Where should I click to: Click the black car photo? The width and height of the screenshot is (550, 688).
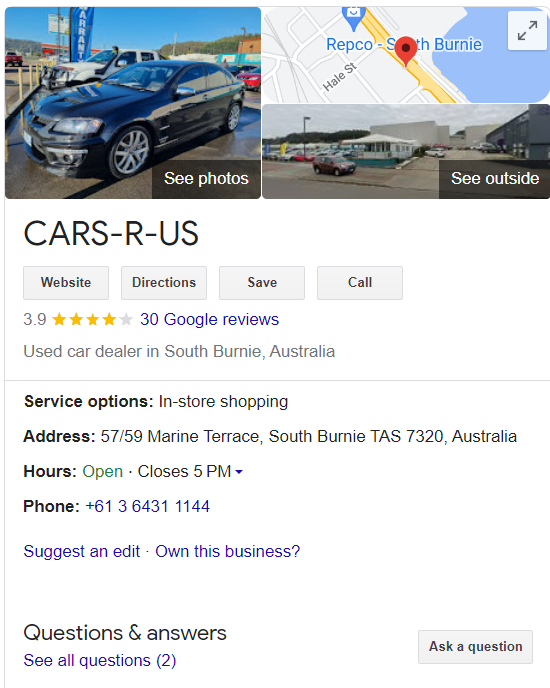point(133,103)
